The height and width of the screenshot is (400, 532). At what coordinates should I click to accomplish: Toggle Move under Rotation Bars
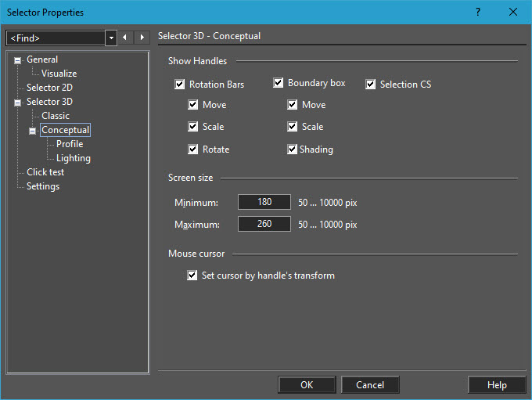click(x=192, y=105)
